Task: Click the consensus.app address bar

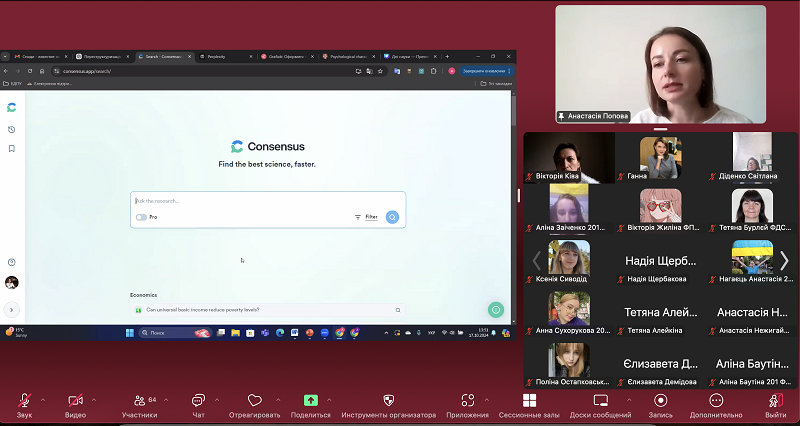Action: 204,71
